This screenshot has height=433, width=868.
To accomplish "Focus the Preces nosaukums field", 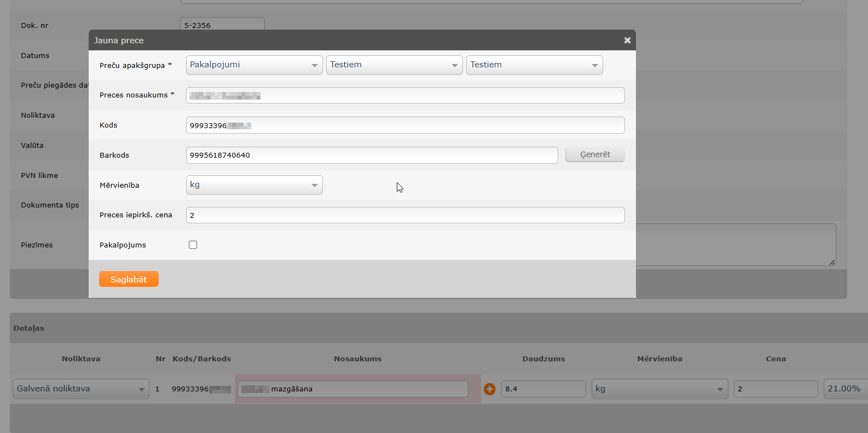I will [406, 95].
